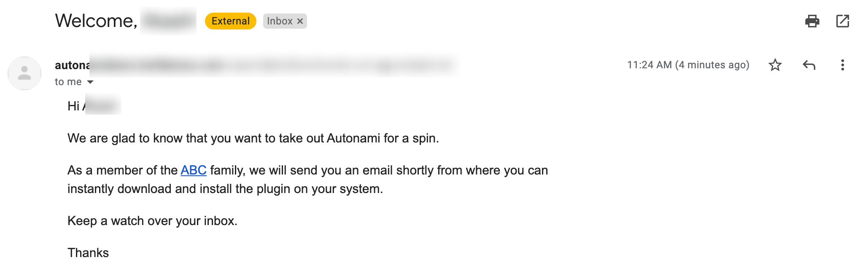Click the reply arrow icon

coord(809,65)
